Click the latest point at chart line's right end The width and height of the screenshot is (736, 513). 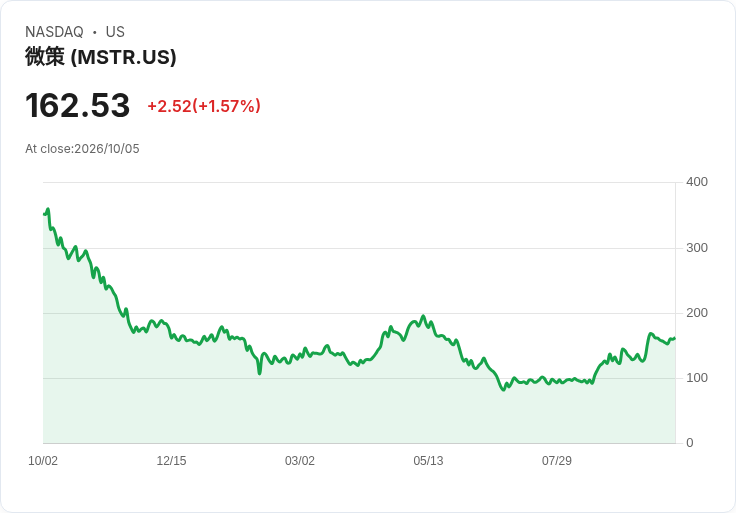[675, 338]
